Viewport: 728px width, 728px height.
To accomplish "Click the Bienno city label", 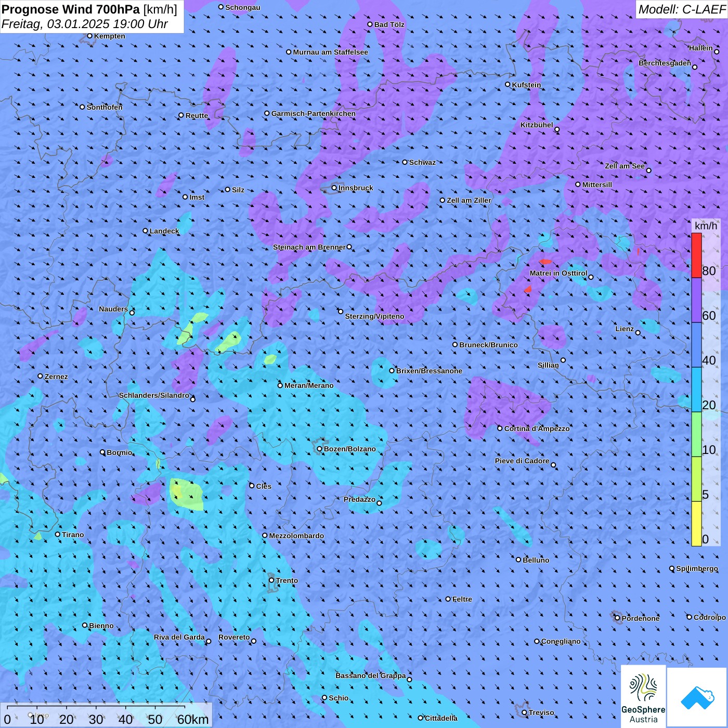I will click(x=101, y=626).
